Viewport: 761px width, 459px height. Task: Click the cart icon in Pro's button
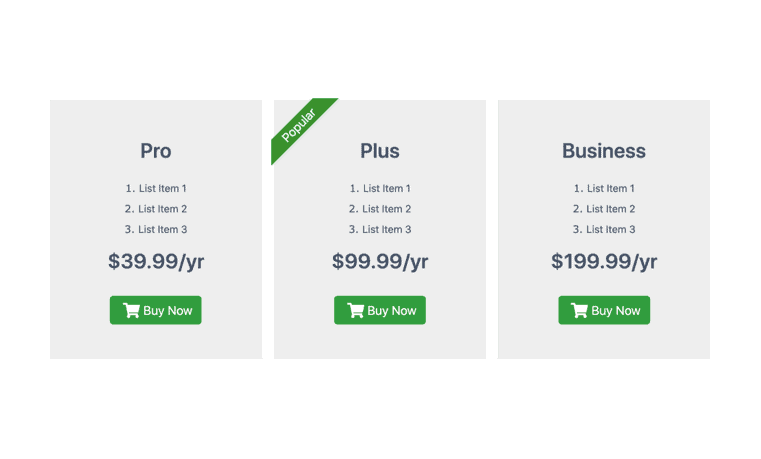(131, 311)
